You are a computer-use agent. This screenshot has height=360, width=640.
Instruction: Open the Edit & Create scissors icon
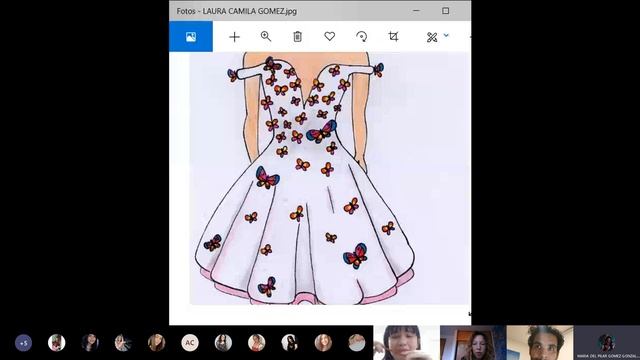click(432, 37)
